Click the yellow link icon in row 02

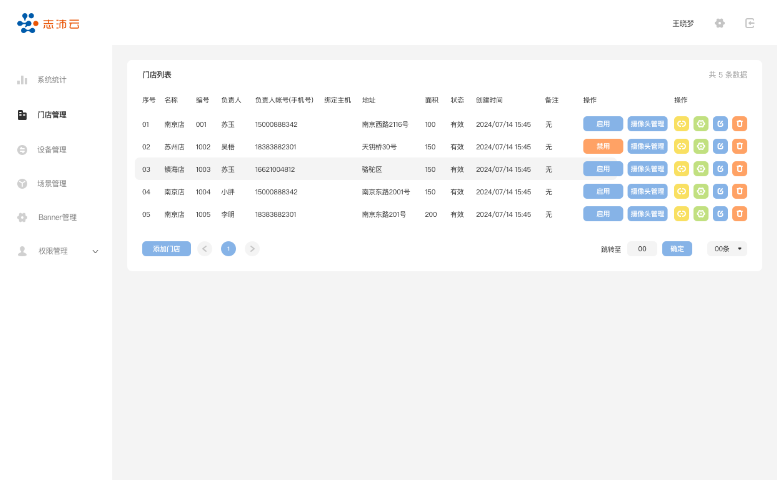(681, 146)
